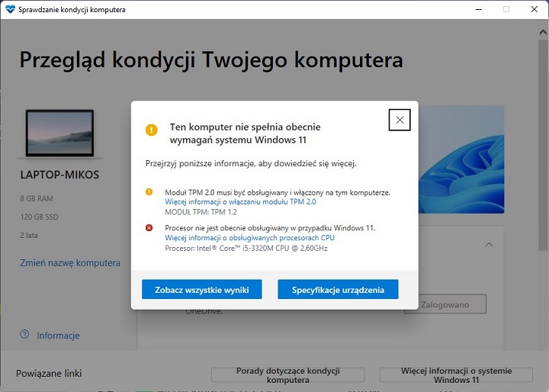Click the LAPTOP-MIKOS computer name
Viewport: 549px width, 392px height.
tap(59, 175)
